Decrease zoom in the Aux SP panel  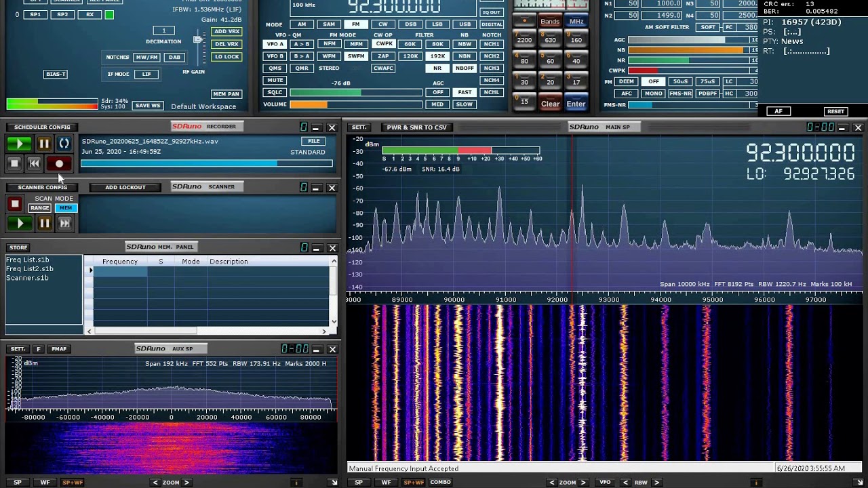click(155, 483)
